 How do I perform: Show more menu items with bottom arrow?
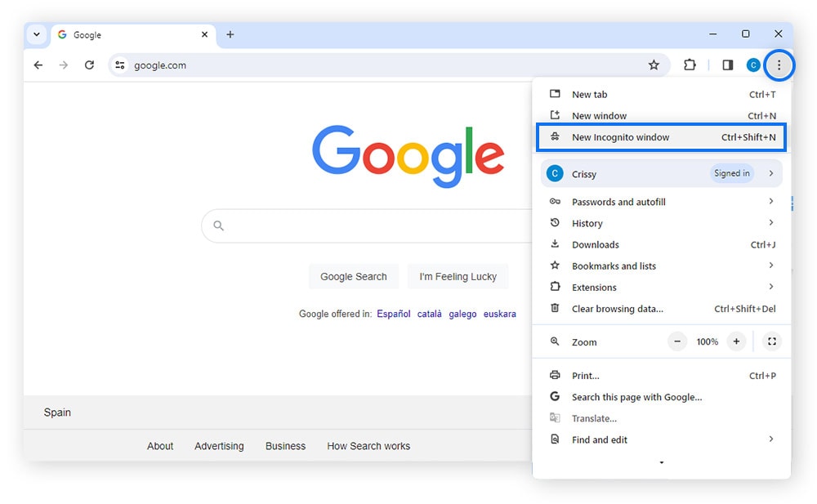click(662, 462)
